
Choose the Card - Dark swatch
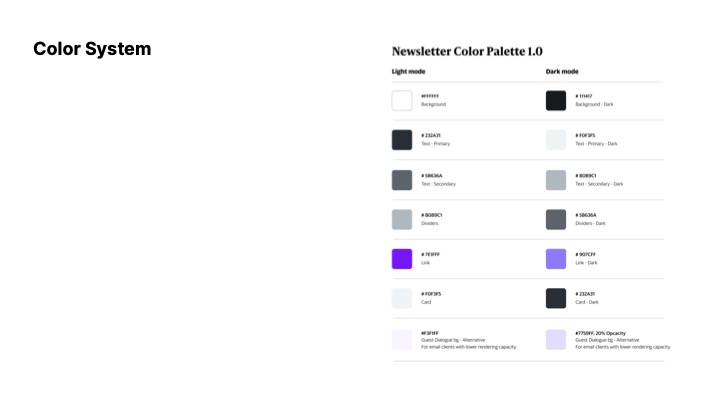click(x=556, y=298)
